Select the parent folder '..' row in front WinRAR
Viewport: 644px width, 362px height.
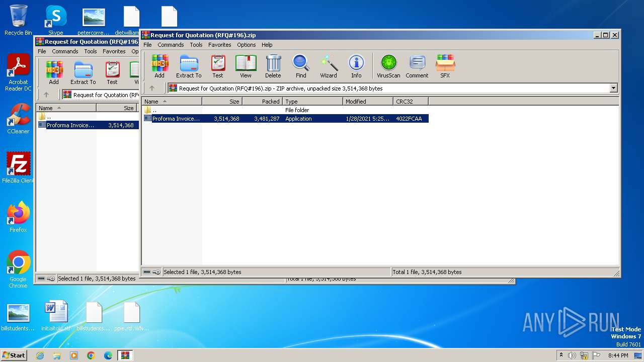[285, 110]
